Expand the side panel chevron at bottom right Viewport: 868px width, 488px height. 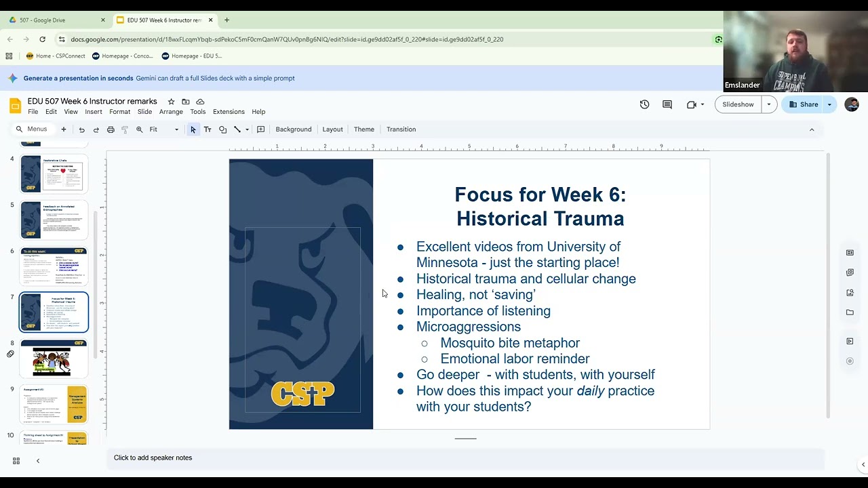click(x=863, y=465)
